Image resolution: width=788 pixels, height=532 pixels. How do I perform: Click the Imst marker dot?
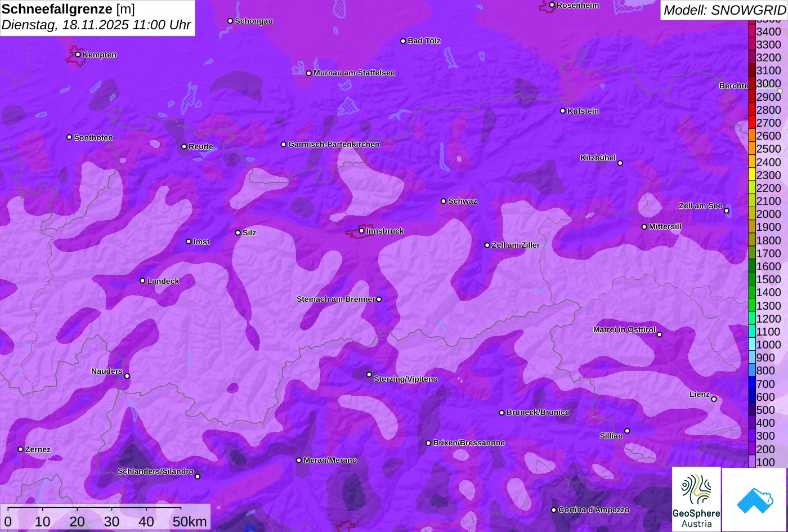coord(189,242)
